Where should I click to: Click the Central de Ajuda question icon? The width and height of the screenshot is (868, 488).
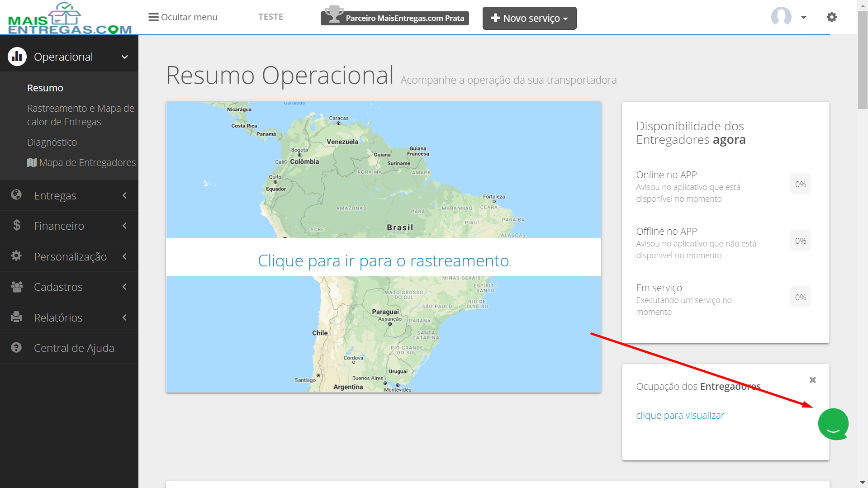(16, 347)
